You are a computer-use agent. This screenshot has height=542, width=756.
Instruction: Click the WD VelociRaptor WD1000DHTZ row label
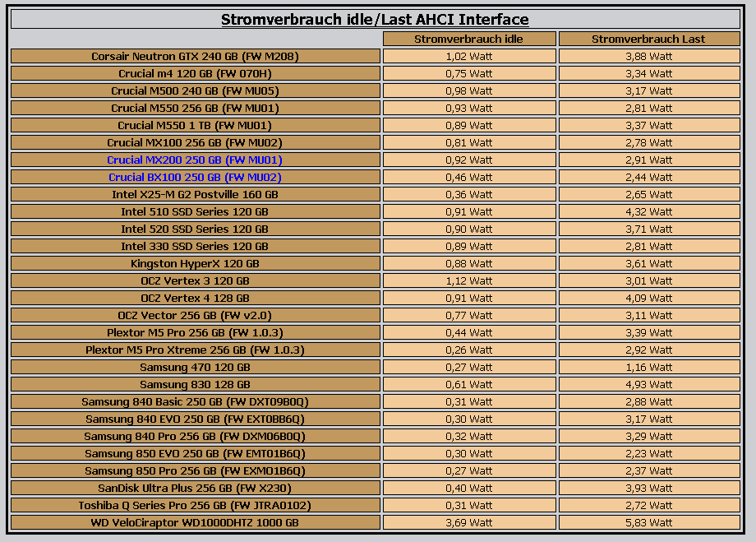coord(195,522)
